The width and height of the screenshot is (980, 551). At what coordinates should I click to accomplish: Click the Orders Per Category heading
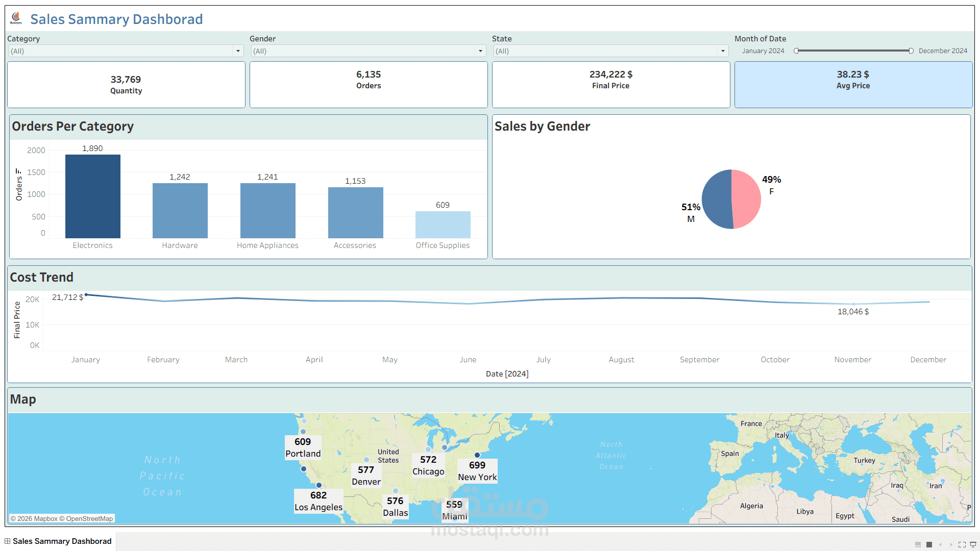click(72, 126)
